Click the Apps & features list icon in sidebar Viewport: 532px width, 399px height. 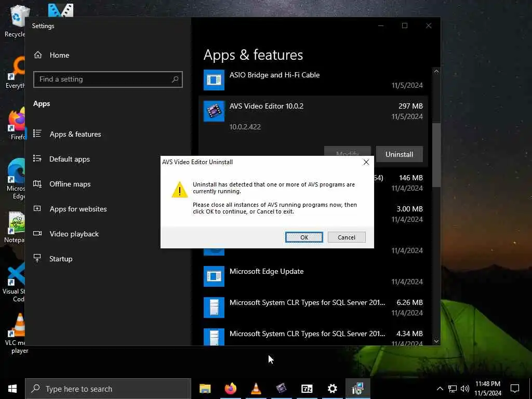(37, 134)
